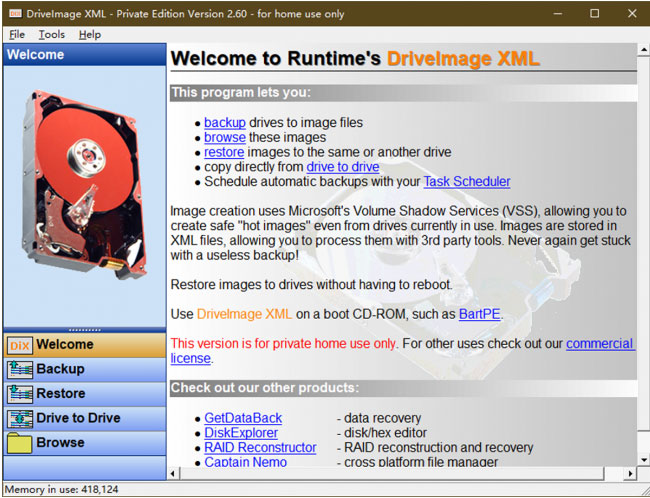Click the sidebar splitter grip dots
Screen dimensions: 650x498
(85, 330)
